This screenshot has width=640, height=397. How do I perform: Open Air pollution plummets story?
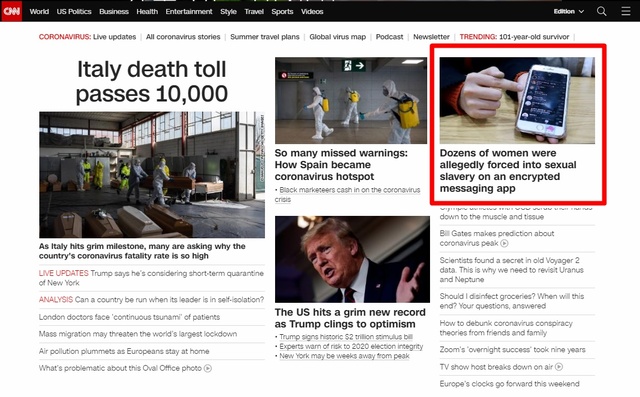pos(124,351)
